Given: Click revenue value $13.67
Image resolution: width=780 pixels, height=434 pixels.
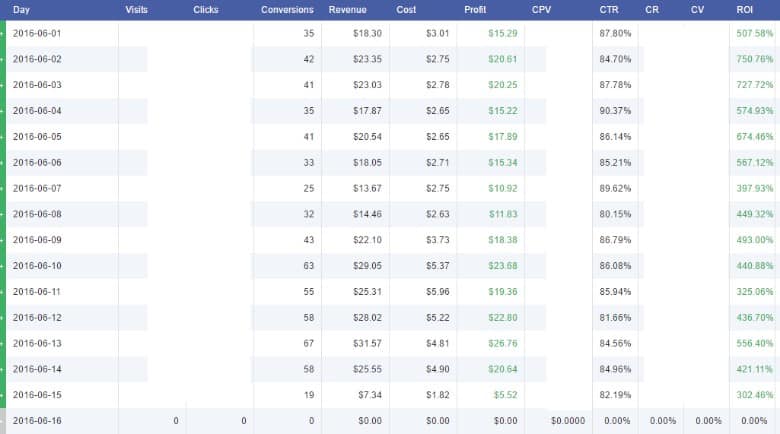Looking at the screenshot, I should (368, 188).
